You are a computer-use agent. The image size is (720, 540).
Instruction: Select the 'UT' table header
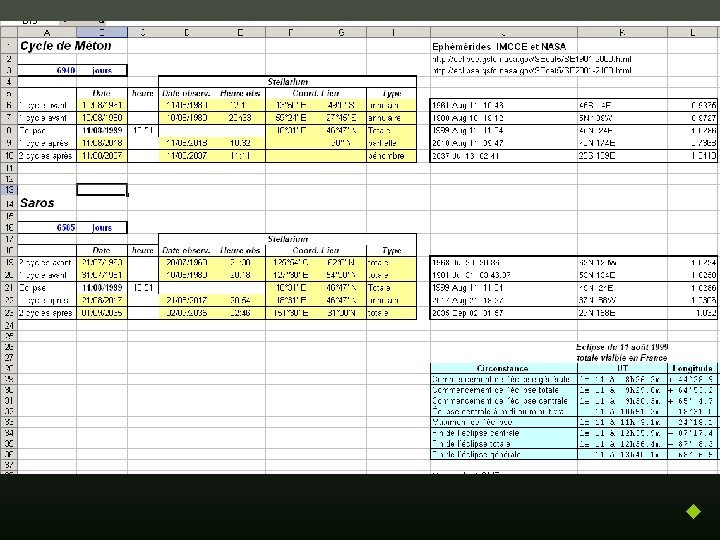pos(622,368)
